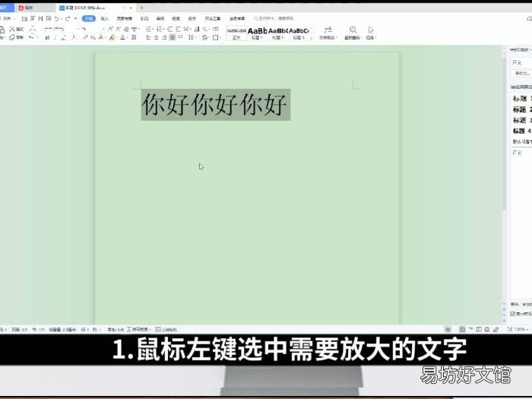The height and width of the screenshot is (399, 532).
Task: Toggle the show preview checkbox in styles pane
Action: click(513, 314)
